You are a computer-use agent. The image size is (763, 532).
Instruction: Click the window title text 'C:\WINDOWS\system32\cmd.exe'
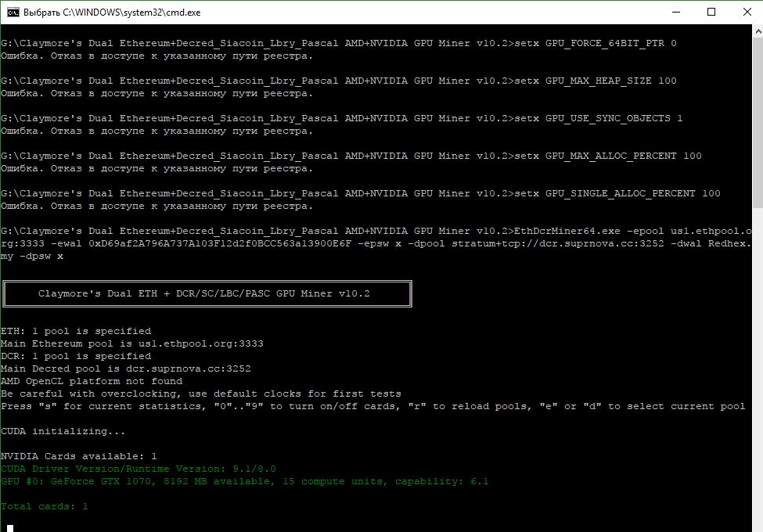(131, 13)
